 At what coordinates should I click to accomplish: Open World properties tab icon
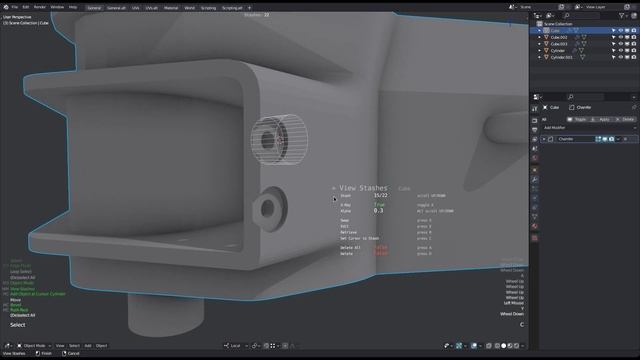535,158
